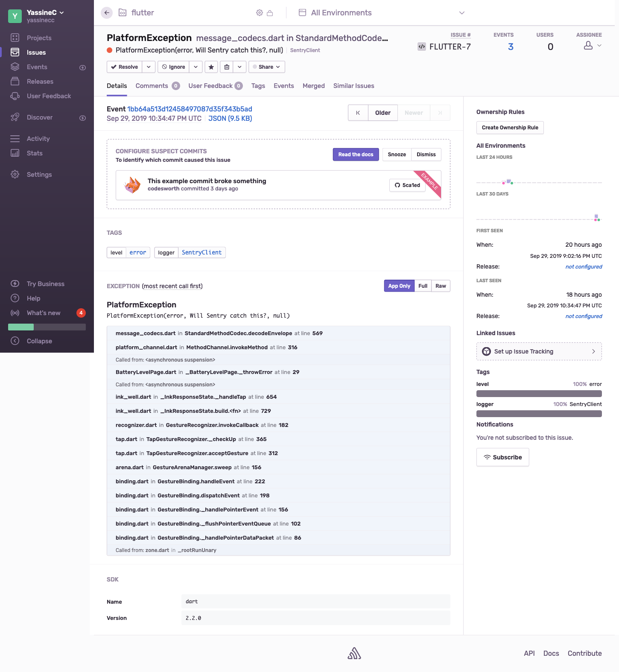
Task: Click Create Ownership Rule
Action: point(510,128)
